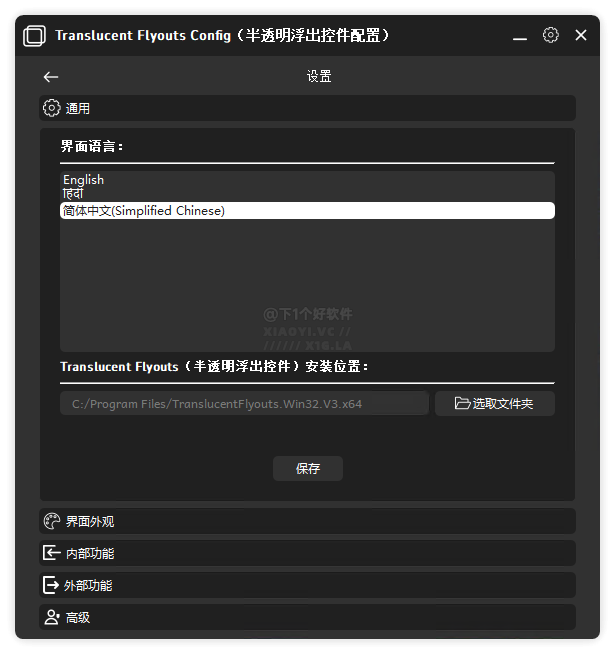Open settings via title bar gear icon
The height and width of the screenshot is (654, 615).
(550, 35)
